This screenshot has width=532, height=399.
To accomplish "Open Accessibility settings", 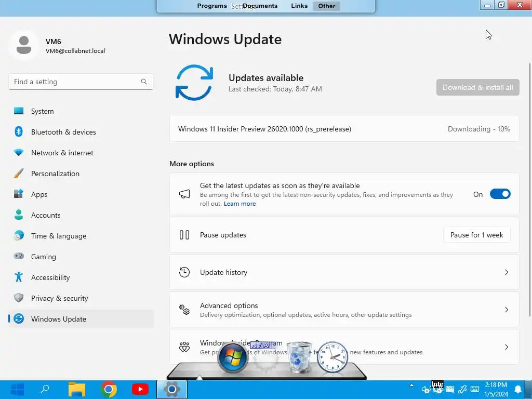I will click(x=81, y=277).
